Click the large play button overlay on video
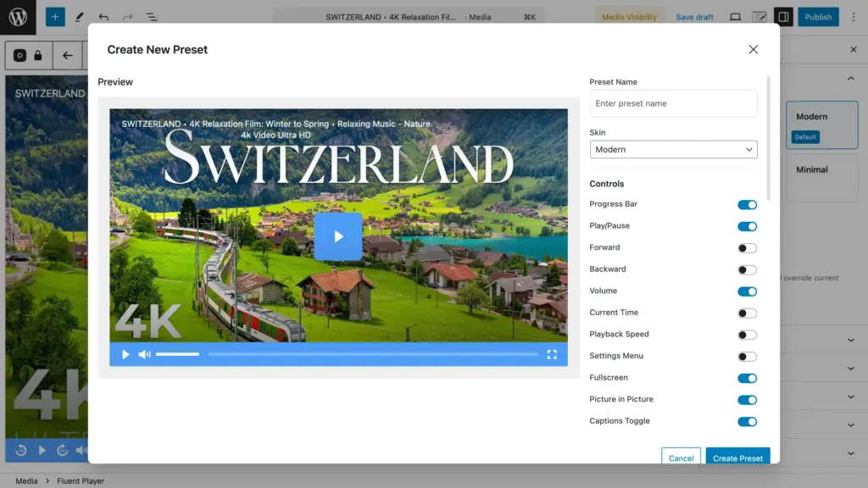This screenshot has width=868, height=488. pos(338,236)
